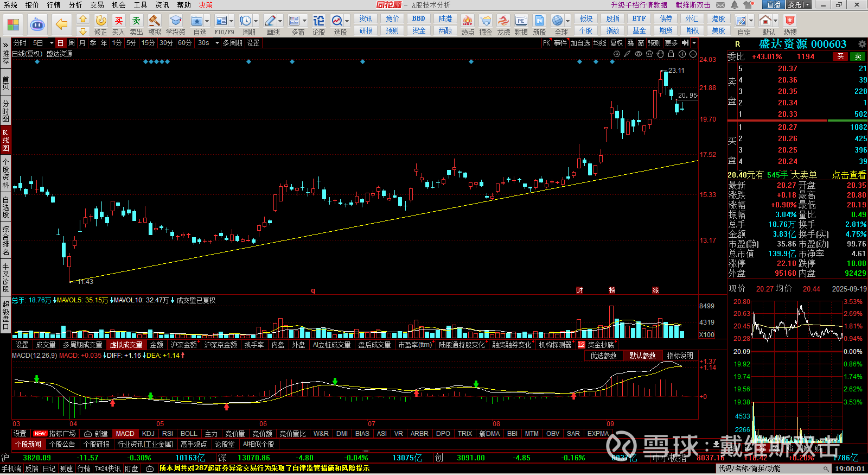Click the 涨 event marker on timeline
The width and height of the screenshot is (868, 475).
pyautogui.click(x=655, y=290)
